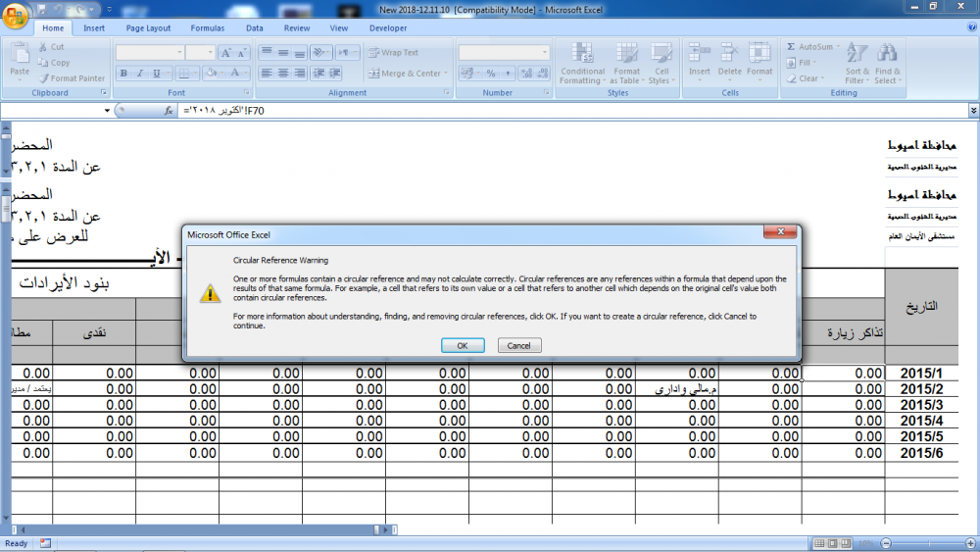The image size is (980, 552).
Task: Click the Fill Color bucket
Action: tap(212, 74)
